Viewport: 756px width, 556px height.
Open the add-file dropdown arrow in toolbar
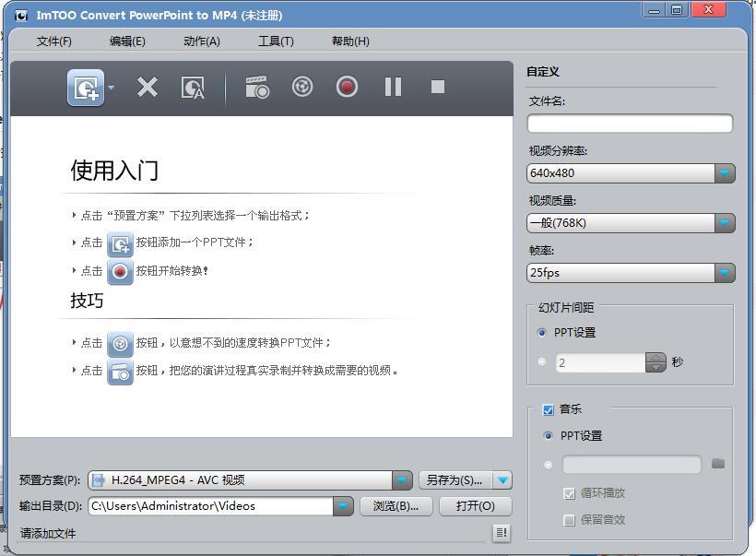(112, 88)
